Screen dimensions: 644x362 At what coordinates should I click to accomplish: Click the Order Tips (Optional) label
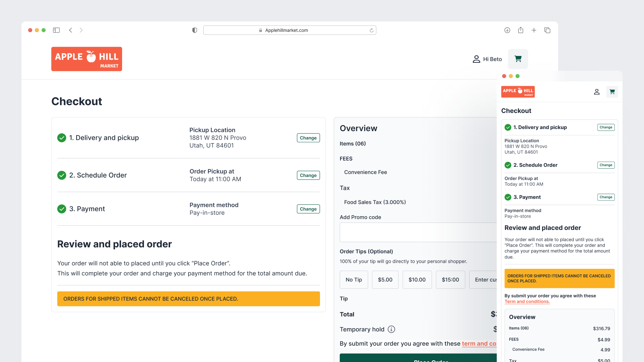point(366,251)
